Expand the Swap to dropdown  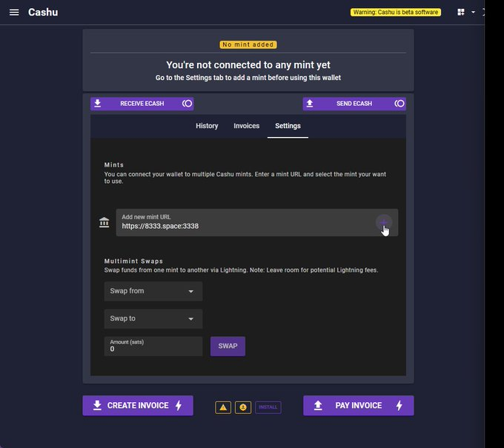click(153, 318)
